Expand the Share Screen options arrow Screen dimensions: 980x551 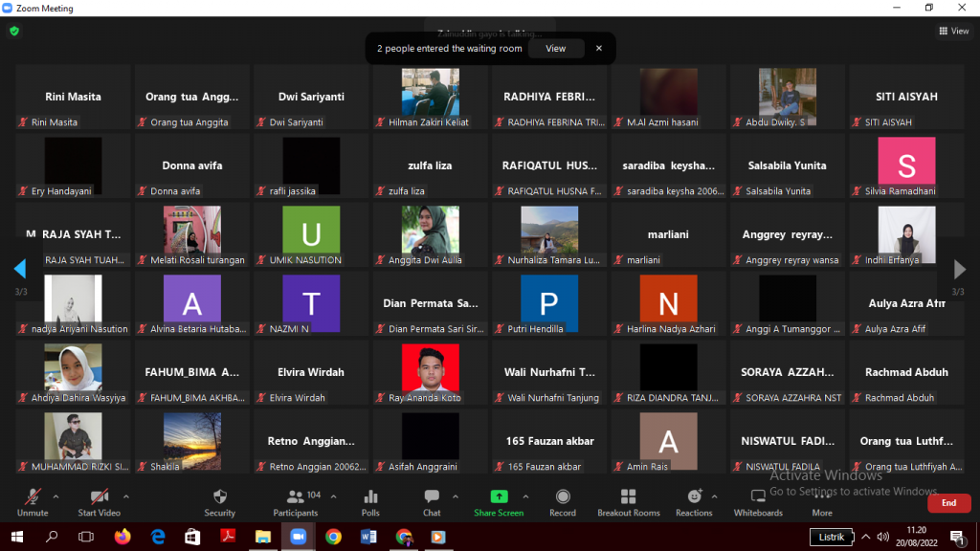click(525, 496)
